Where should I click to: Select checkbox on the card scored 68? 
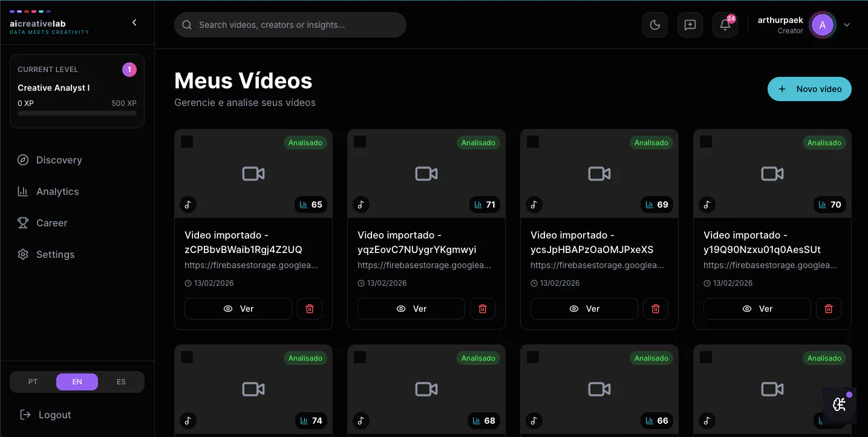pos(360,357)
